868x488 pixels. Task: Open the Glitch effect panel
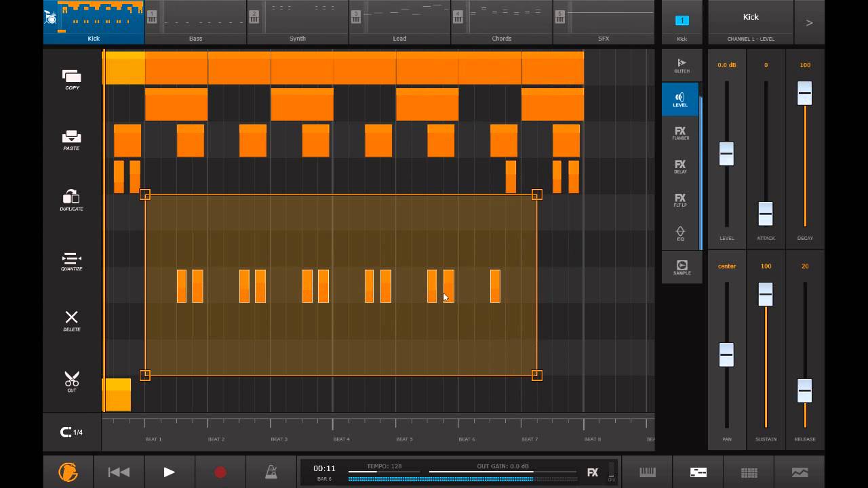tap(682, 66)
